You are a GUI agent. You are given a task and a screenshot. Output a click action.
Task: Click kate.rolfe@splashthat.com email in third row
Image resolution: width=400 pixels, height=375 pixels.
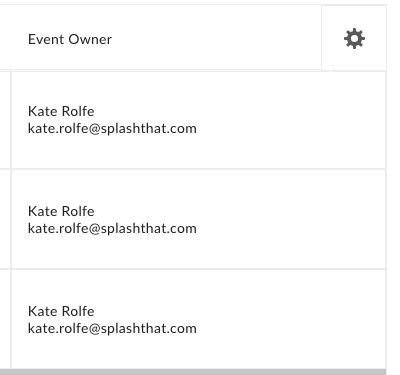tap(112, 329)
